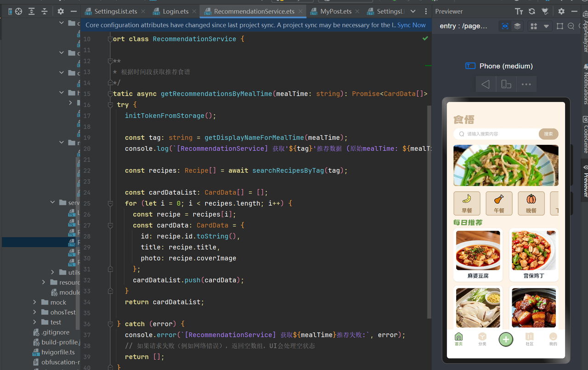This screenshot has height=370, width=588.
Task: Collapse the try block fold marker on line 16
Action: [110, 105]
